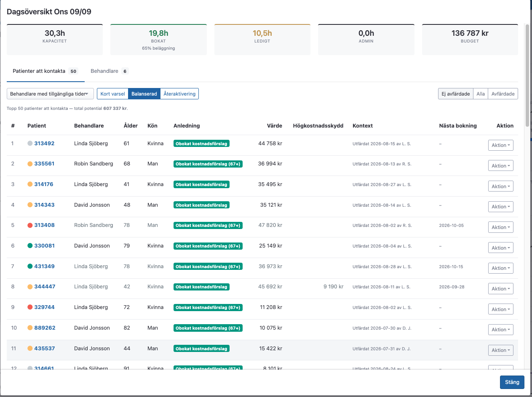Open Aktion dropdown for patient 313408

click(x=500, y=227)
